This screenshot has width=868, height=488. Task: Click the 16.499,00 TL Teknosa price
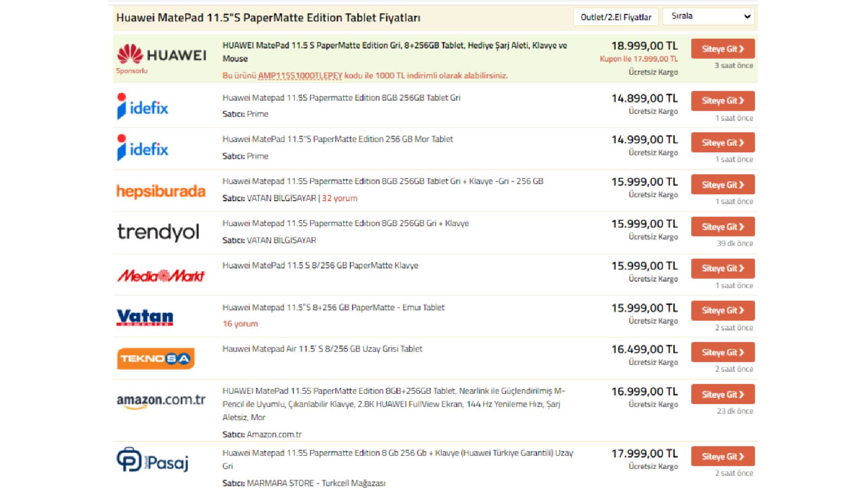click(x=645, y=349)
